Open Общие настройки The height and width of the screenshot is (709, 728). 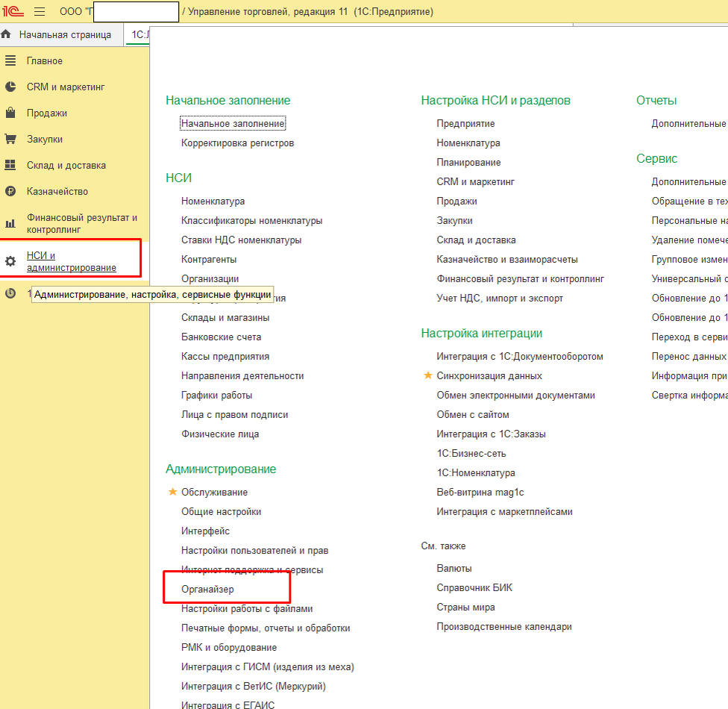click(221, 511)
